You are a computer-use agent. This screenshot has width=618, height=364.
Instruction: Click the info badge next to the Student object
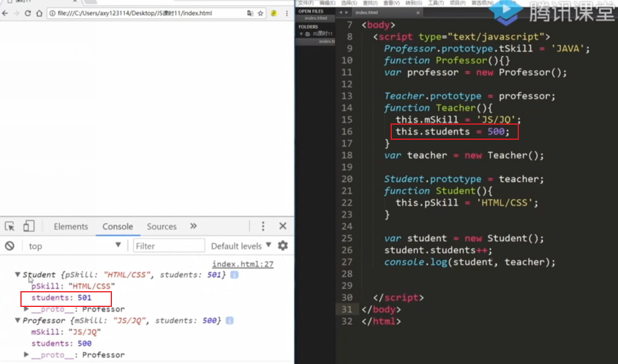234,275
